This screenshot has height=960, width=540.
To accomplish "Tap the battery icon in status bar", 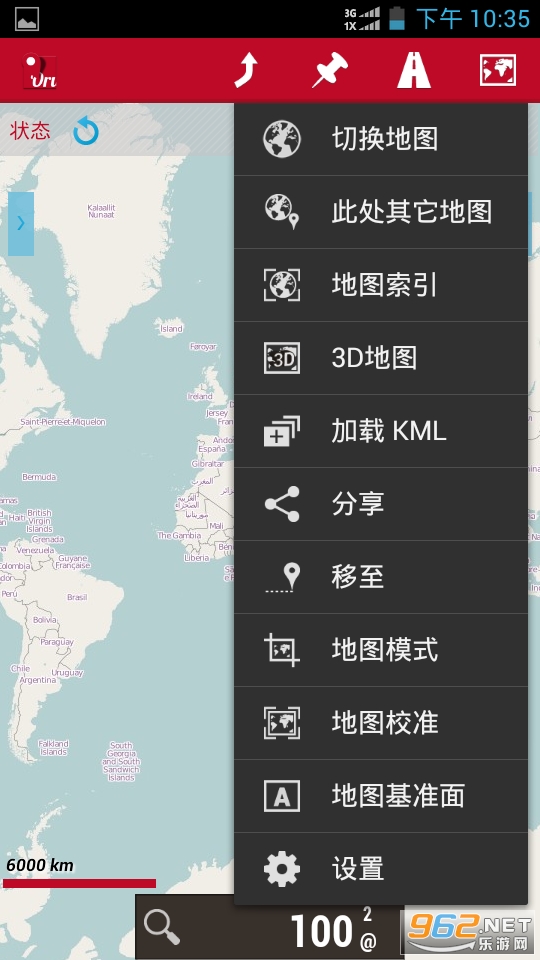I will pos(397,18).
